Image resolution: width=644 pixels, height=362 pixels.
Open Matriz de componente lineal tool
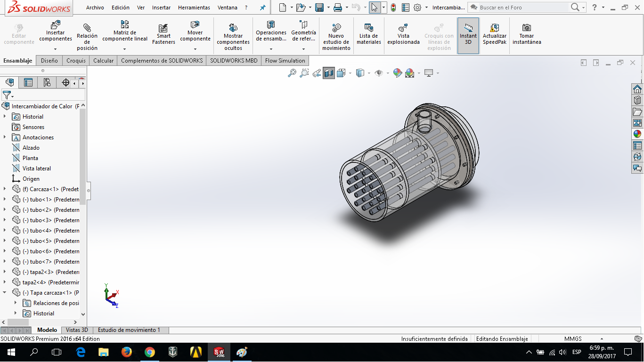coord(125,31)
